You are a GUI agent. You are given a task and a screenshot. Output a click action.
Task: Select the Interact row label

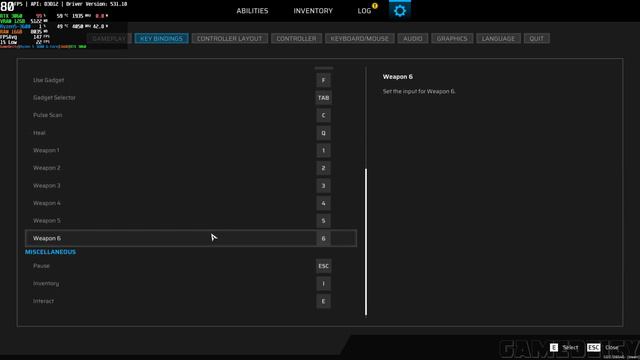tap(43, 301)
